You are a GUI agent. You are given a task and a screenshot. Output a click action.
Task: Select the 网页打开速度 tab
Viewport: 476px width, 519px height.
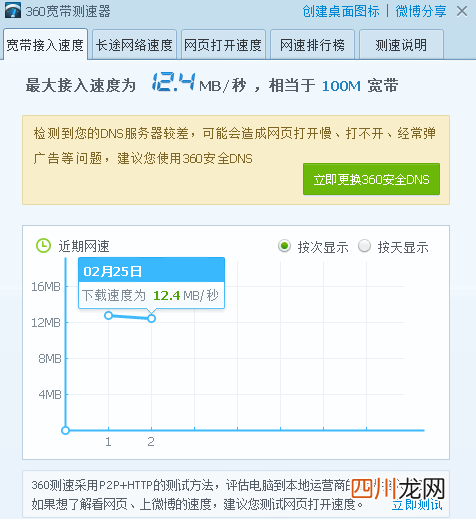tap(223, 45)
